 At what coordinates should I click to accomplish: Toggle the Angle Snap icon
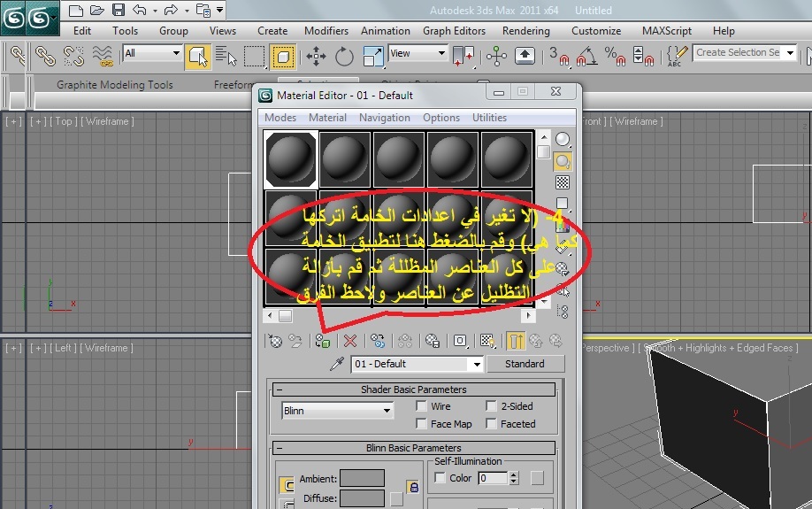pyautogui.click(x=586, y=56)
